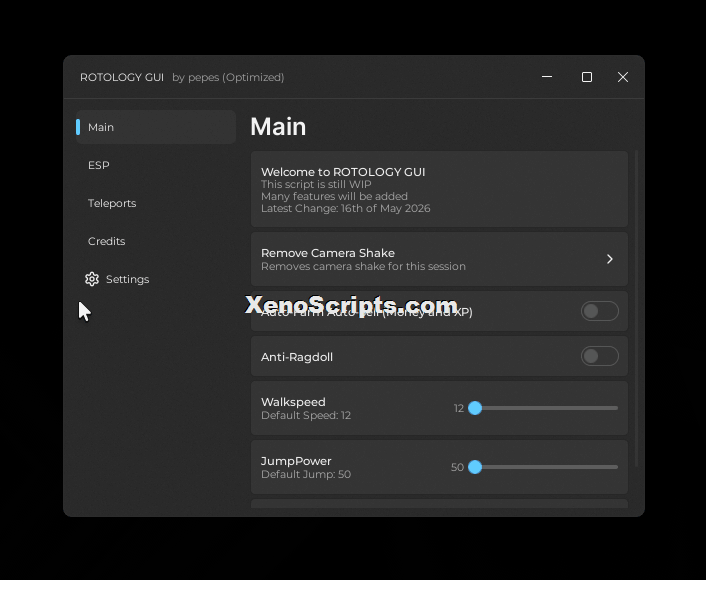
Task: Click the Walkspeed slider handle
Action: coord(475,408)
